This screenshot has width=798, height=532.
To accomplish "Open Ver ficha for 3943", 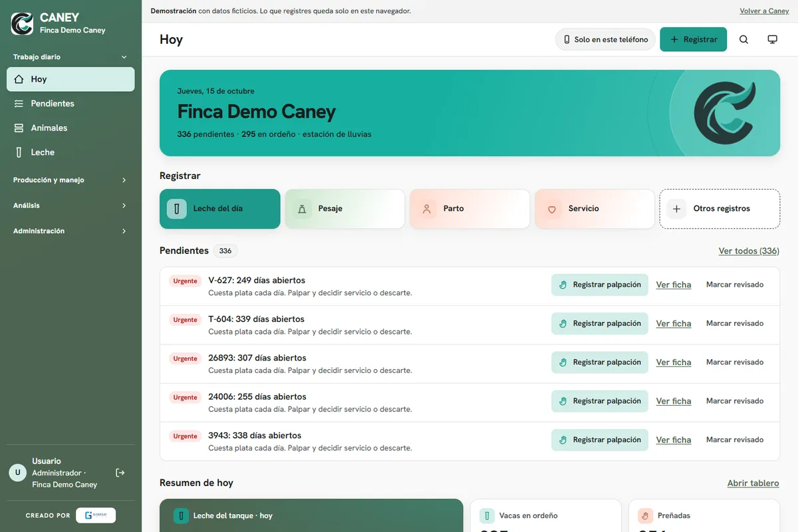I will [x=674, y=440].
